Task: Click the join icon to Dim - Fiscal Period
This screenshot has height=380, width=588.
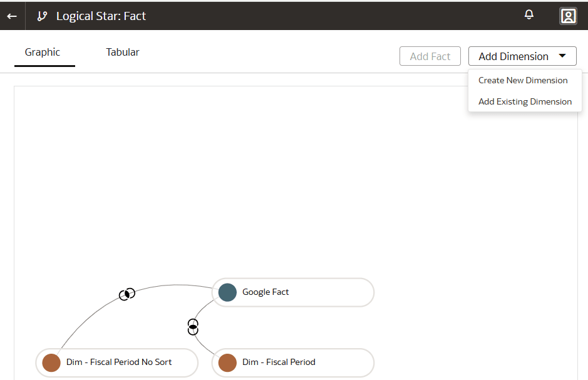Action: tap(193, 326)
